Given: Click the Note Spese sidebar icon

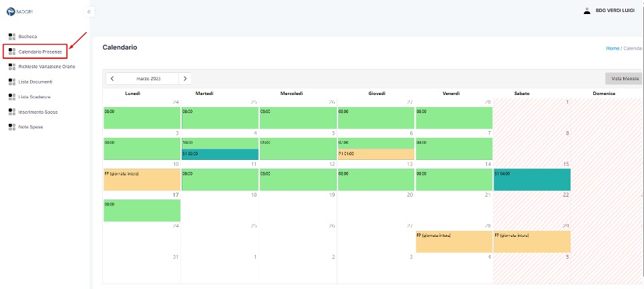Looking at the screenshot, I should 11,126.
